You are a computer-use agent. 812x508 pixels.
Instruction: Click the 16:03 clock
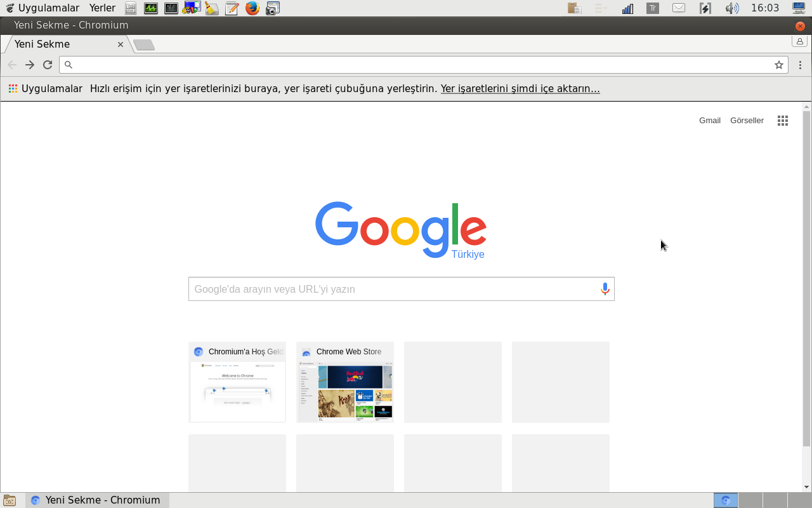point(764,8)
